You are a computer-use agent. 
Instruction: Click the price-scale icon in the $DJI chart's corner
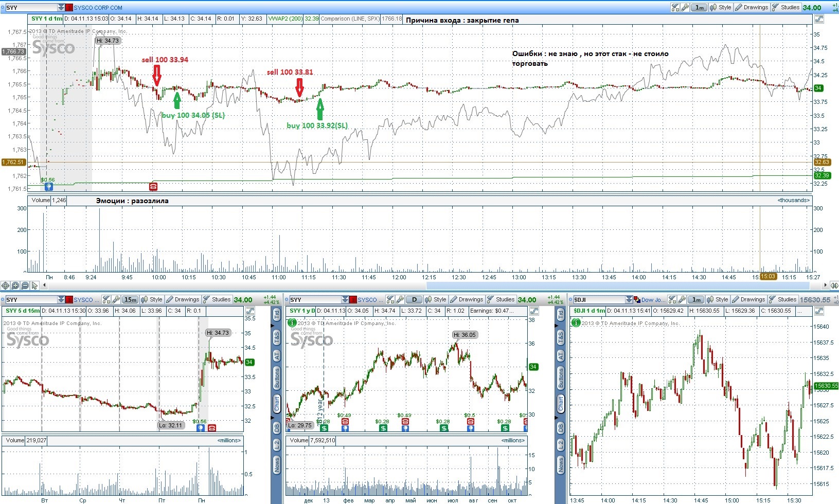(x=819, y=311)
